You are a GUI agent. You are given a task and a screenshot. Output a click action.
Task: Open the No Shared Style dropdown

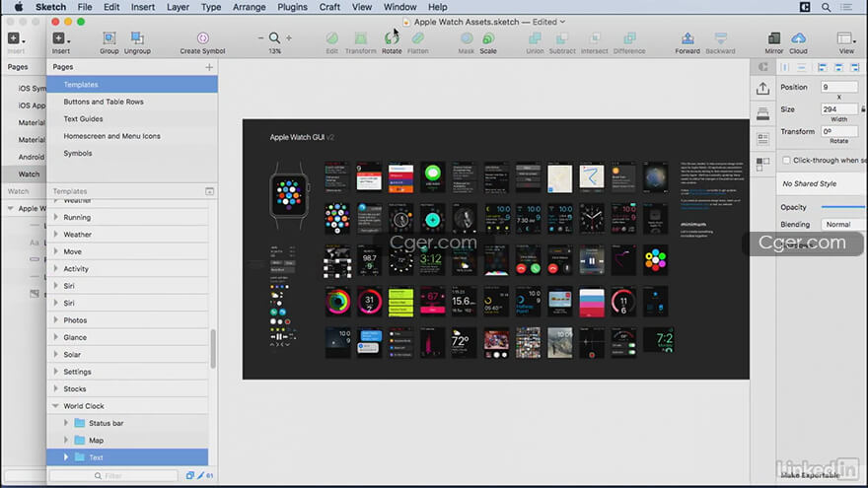point(823,183)
